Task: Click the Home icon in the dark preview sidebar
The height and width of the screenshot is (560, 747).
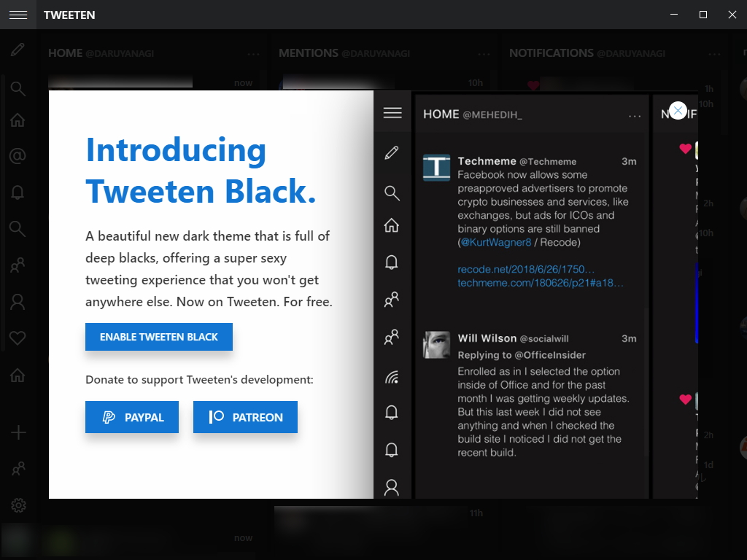Action: [x=392, y=226]
